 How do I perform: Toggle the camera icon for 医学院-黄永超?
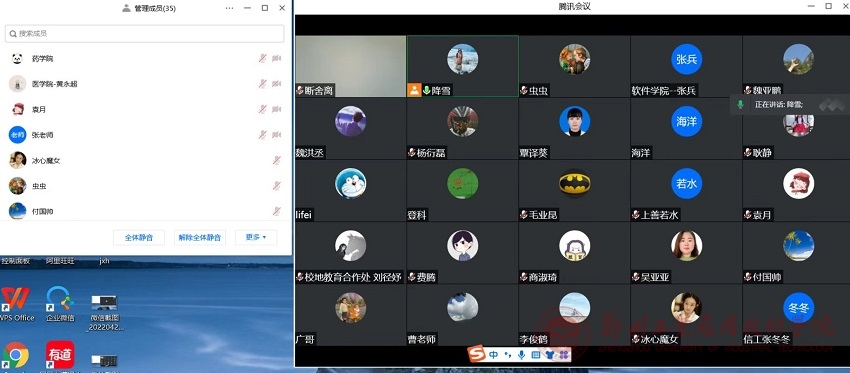pos(276,84)
